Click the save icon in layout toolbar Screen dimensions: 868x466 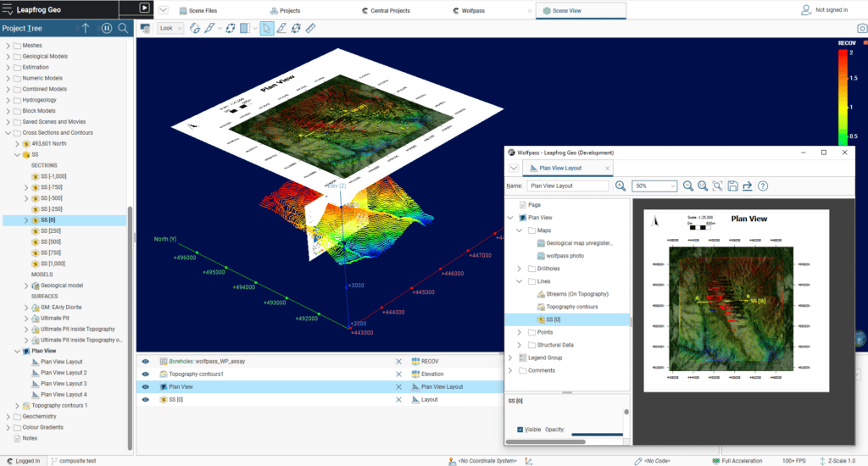(732, 186)
